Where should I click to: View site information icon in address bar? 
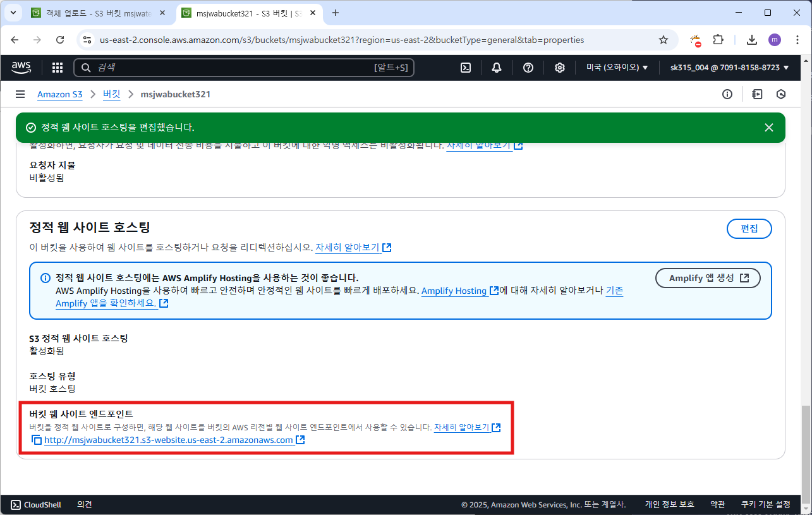pyautogui.click(x=87, y=40)
